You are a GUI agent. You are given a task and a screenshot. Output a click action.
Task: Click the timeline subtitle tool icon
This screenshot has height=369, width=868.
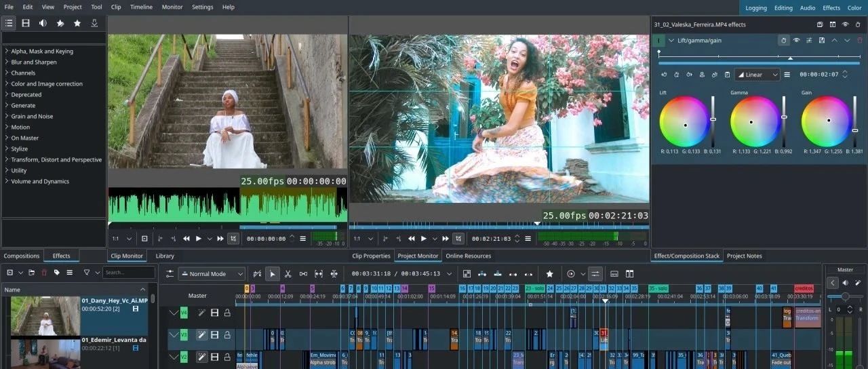614,274
